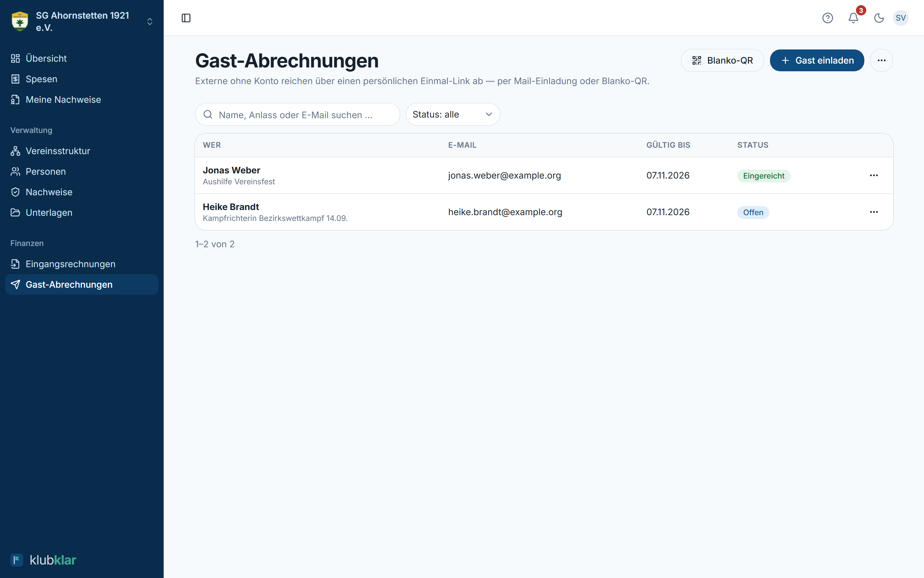Image resolution: width=924 pixels, height=578 pixels.
Task: Open Meine Nachweise in sidebar
Action: (x=82, y=100)
